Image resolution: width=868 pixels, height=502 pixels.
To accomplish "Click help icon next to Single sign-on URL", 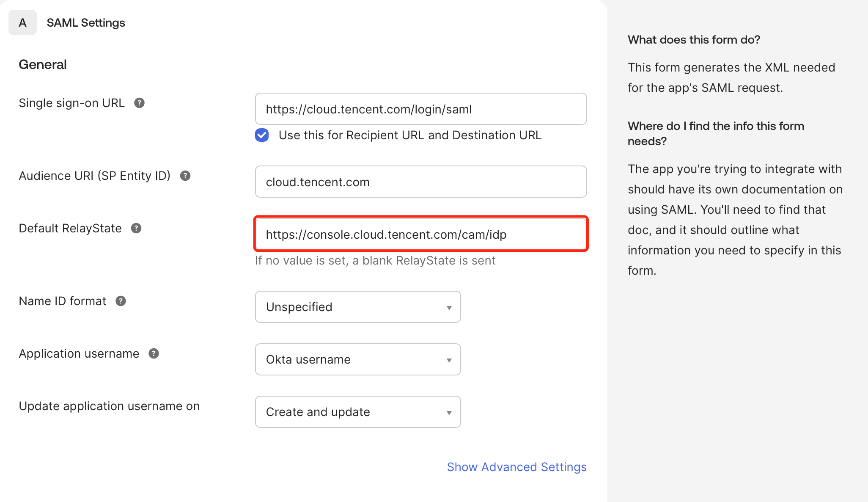I will [139, 103].
